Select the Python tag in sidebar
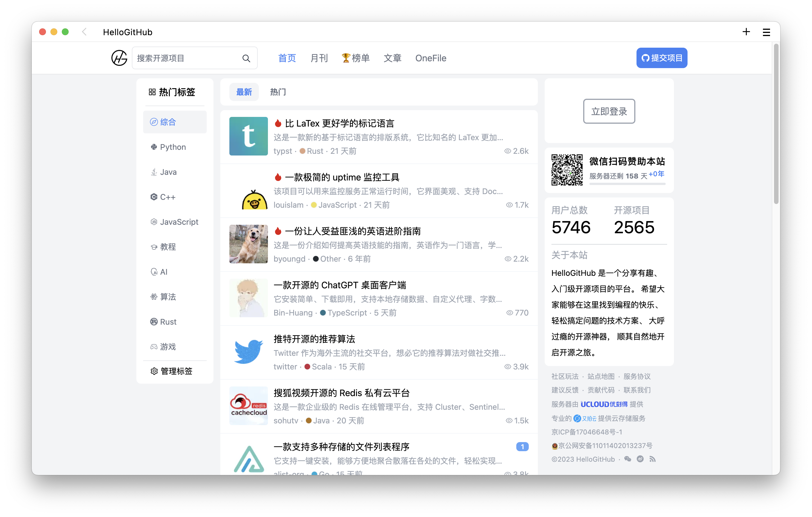 coord(173,147)
